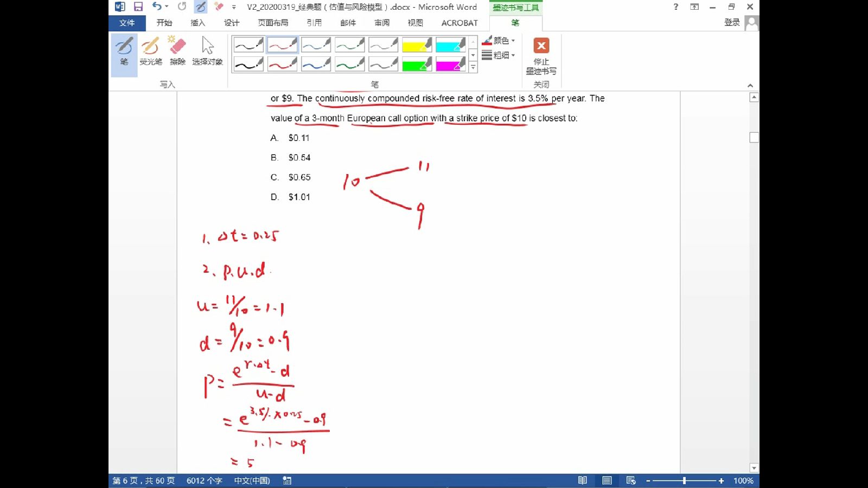
Task: Click the language indicator 中文(中国)
Action: coord(252,480)
